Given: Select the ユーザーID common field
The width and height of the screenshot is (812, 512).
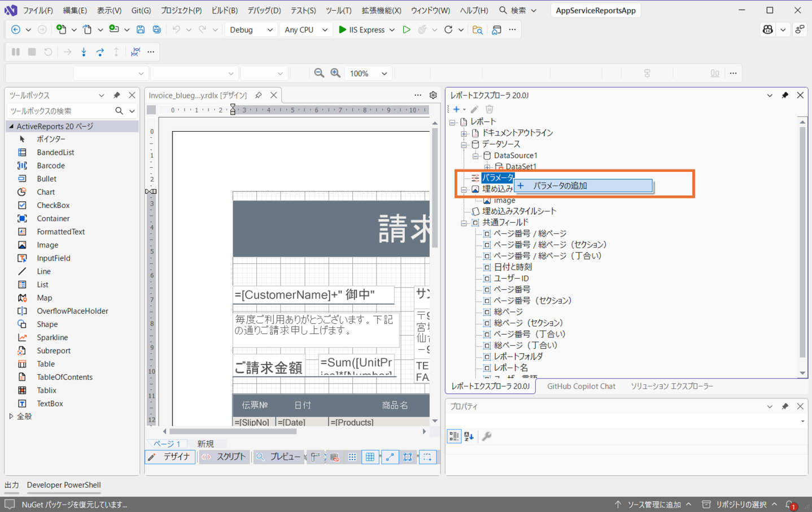Looking at the screenshot, I should pyautogui.click(x=511, y=279).
